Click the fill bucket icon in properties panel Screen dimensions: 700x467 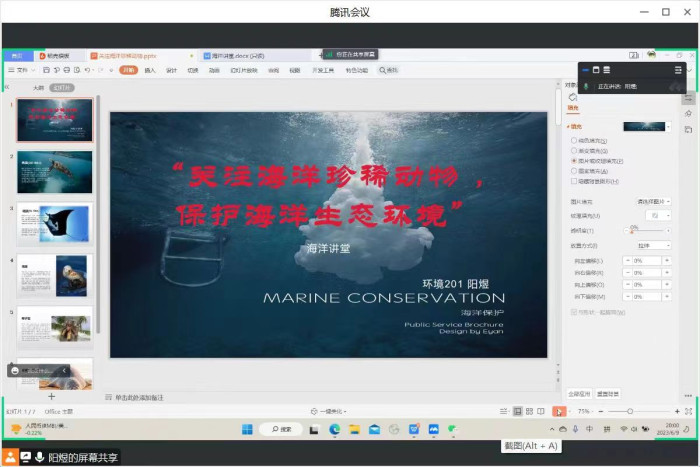pos(573,97)
